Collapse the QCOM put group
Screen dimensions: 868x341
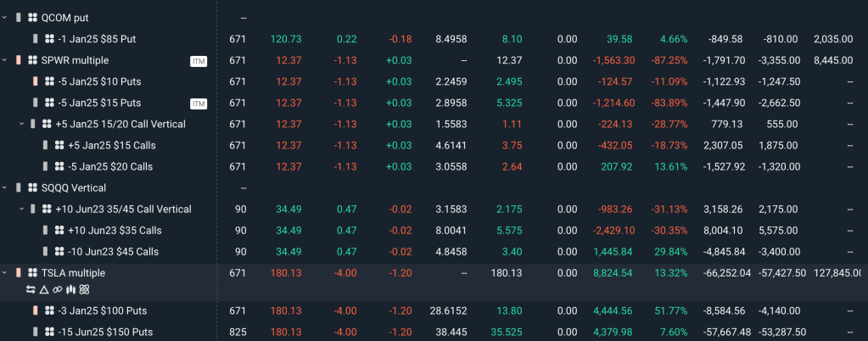pos(5,18)
